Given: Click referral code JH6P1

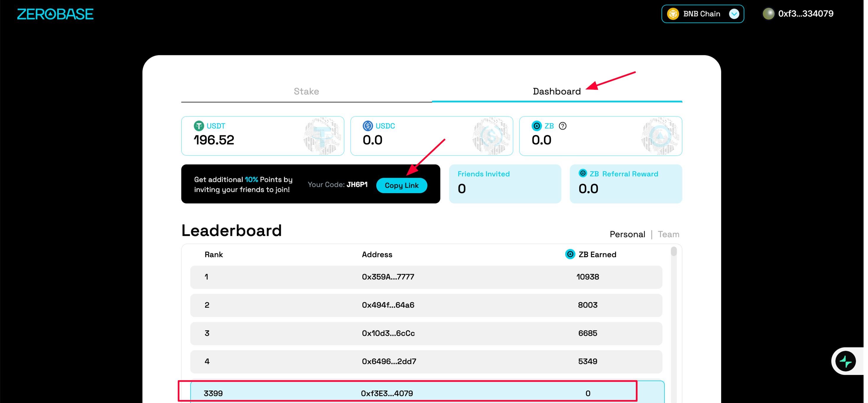Looking at the screenshot, I should tap(357, 185).
